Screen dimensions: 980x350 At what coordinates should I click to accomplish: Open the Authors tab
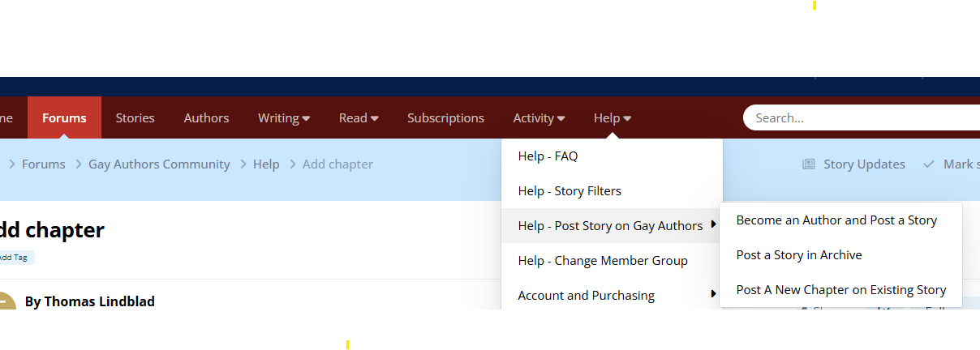pos(206,118)
